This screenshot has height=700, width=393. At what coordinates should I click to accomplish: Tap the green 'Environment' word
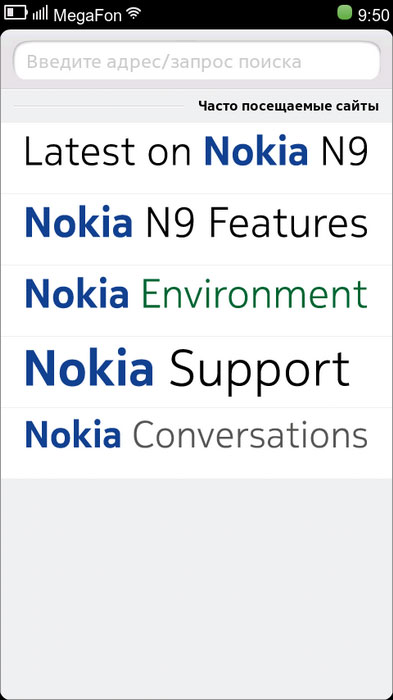click(x=255, y=293)
